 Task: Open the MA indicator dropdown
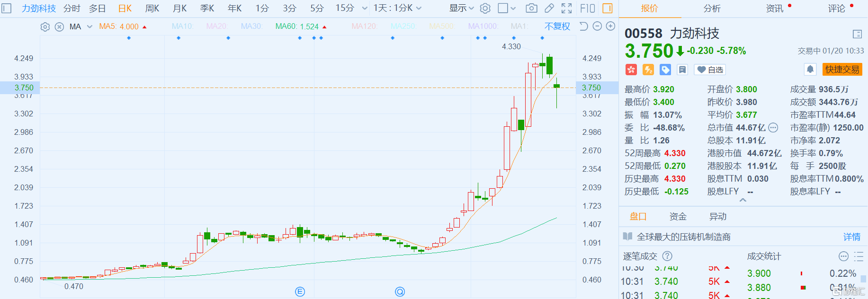(x=89, y=27)
